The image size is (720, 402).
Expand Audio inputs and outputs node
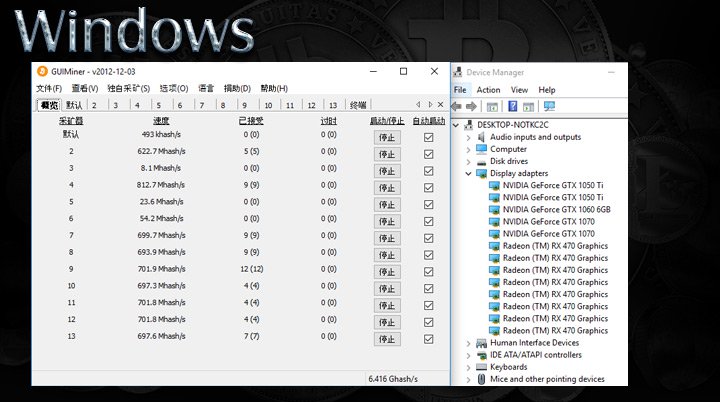[468, 137]
